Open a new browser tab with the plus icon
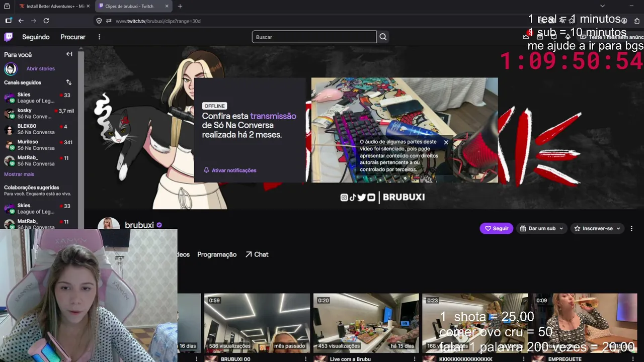644x362 pixels. 180,6
